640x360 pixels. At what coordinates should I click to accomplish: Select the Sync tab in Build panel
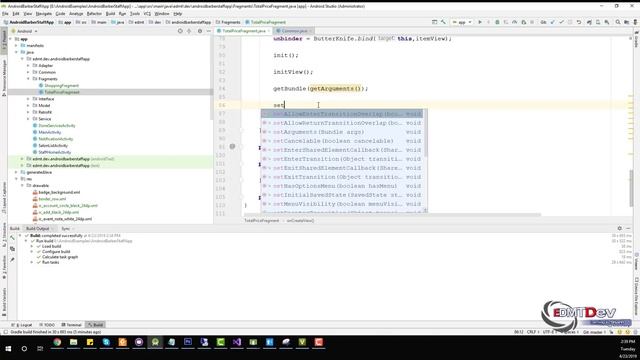tap(66, 229)
